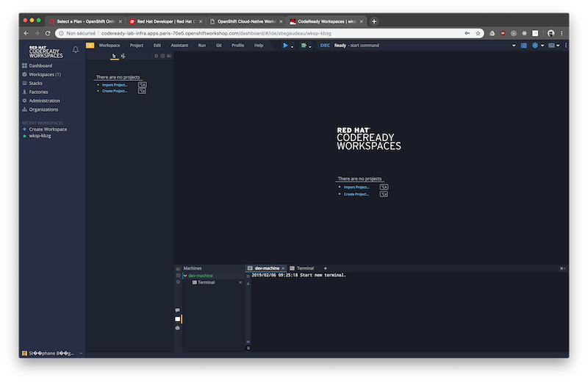The width and height of the screenshot is (588, 383).
Task: Open recent workspace wksp-kbzg
Action: [x=40, y=136]
